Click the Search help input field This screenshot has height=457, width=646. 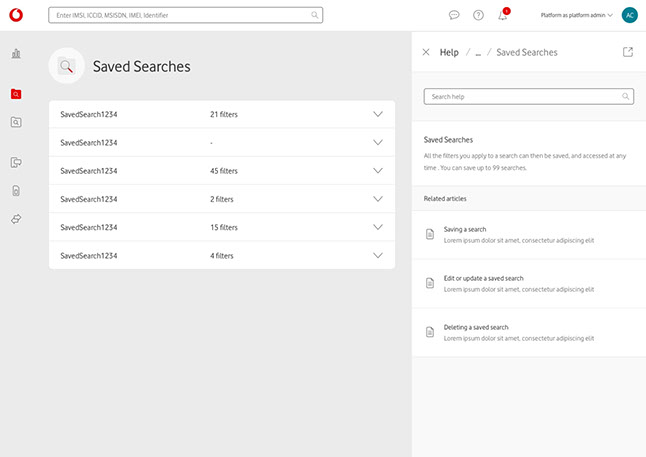coord(520,97)
